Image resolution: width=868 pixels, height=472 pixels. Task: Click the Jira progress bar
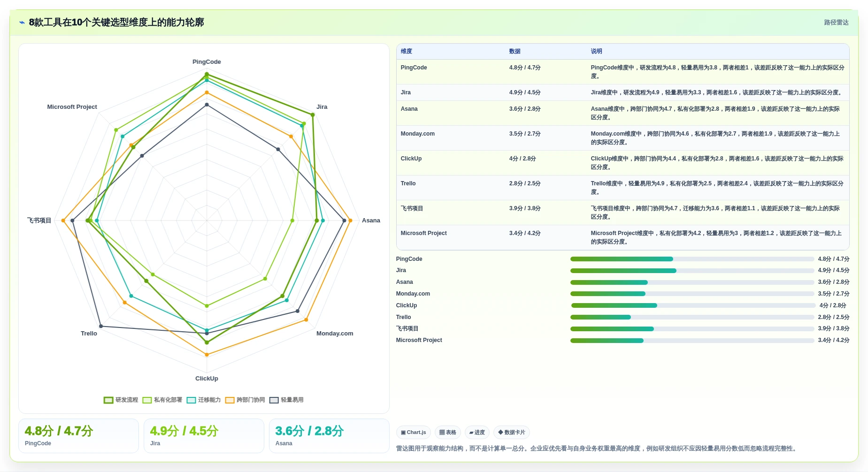click(x=692, y=271)
